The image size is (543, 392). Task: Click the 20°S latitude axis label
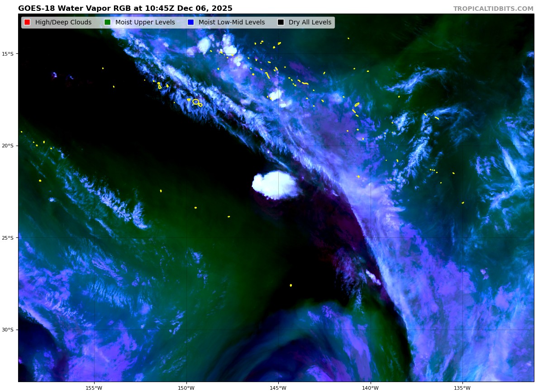coord(8,146)
